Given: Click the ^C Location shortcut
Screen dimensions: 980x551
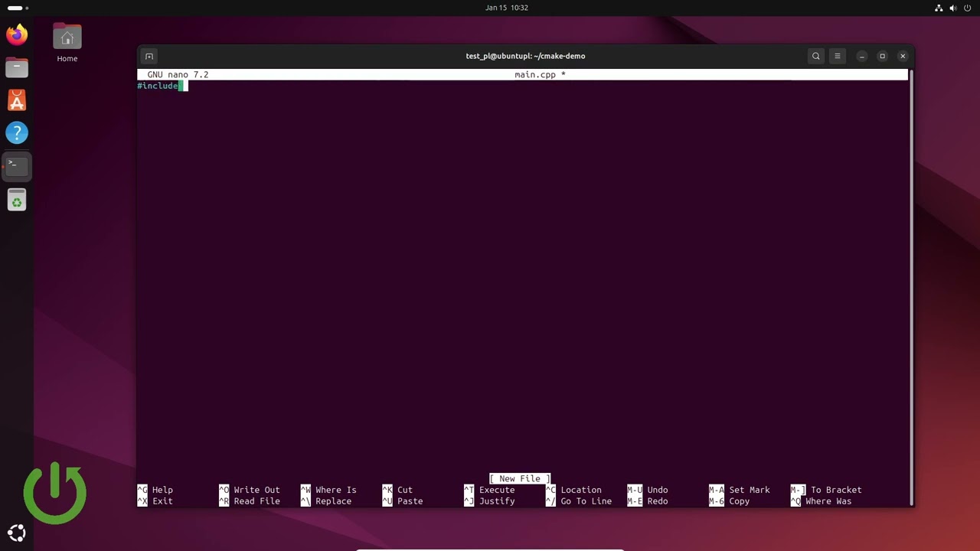Looking at the screenshot, I should click(x=573, y=490).
